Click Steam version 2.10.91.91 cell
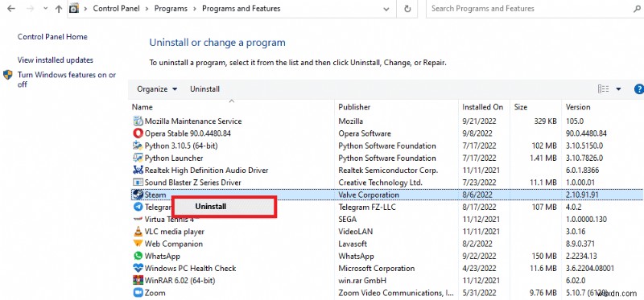This screenshot has width=644, height=300. (582, 195)
